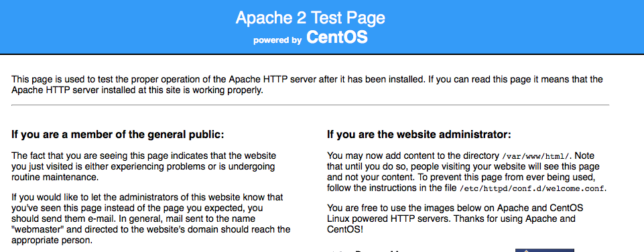This screenshot has height=252, width=644.
Task: Click the 'Apache 2 Test Page' title
Action: click(x=310, y=17)
